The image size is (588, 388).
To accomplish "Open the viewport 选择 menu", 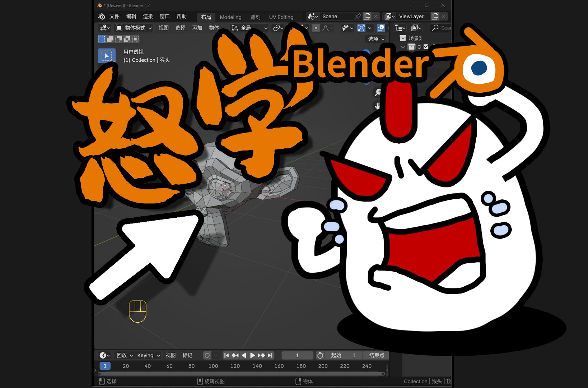I will point(180,28).
